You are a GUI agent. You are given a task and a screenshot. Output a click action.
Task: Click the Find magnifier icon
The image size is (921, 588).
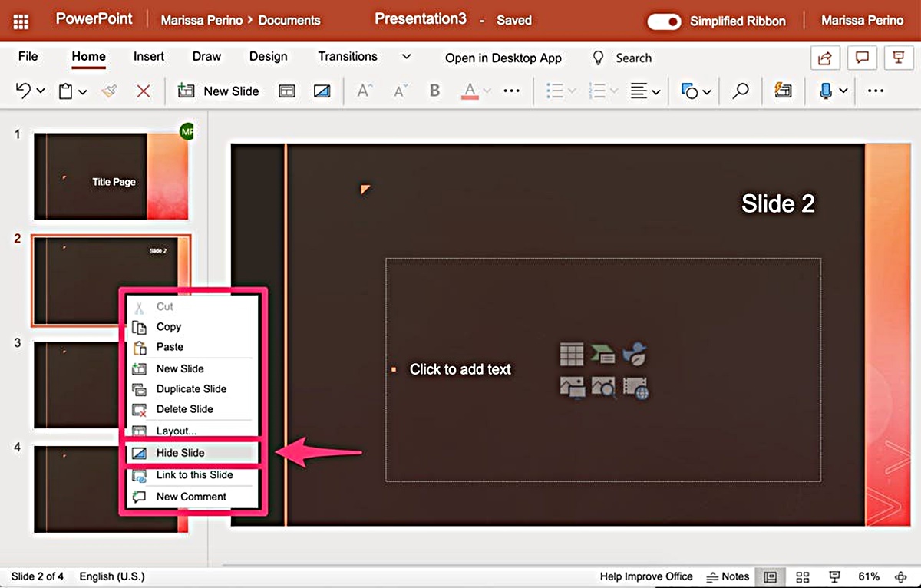[x=740, y=91]
